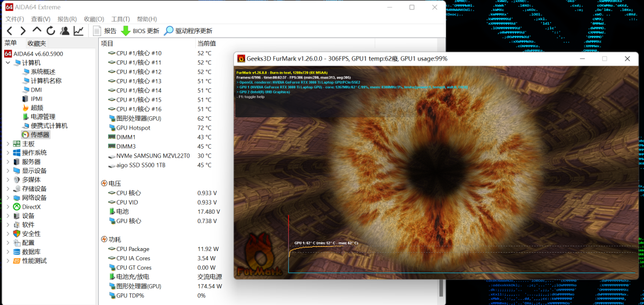This screenshot has height=305, width=644.
Task: Select 系统概述 in the tree
Action: pos(38,72)
